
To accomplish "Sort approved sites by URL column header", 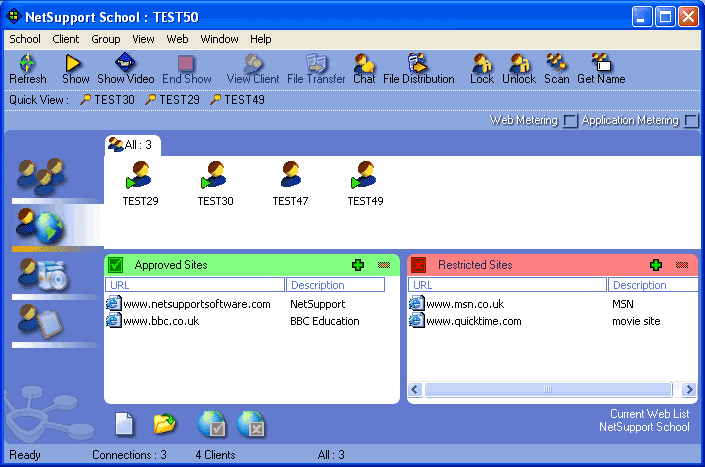I will tap(195, 285).
